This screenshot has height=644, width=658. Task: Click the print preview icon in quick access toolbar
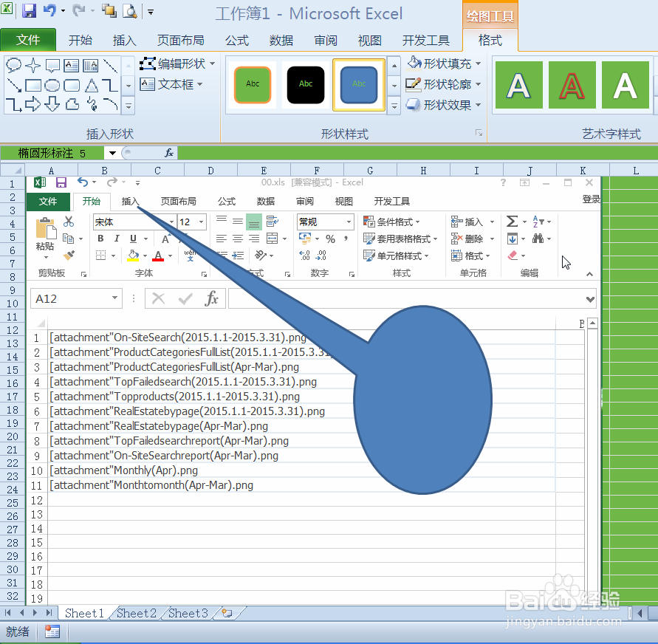coord(130,11)
